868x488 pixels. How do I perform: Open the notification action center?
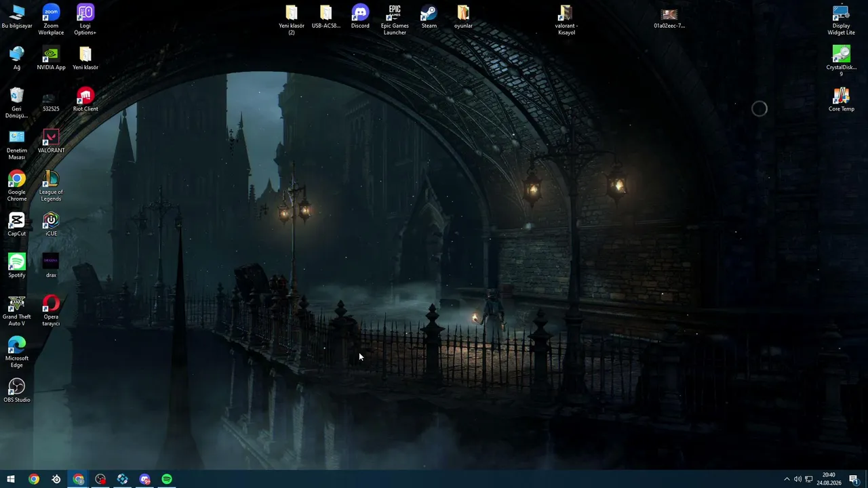click(x=854, y=479)
